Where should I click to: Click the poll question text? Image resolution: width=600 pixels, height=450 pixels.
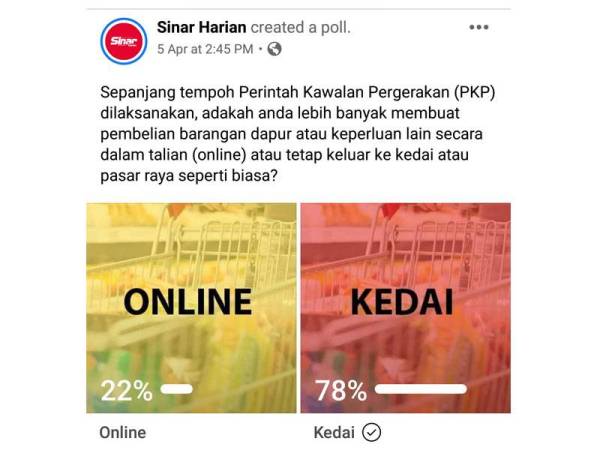tap(298, 134)
